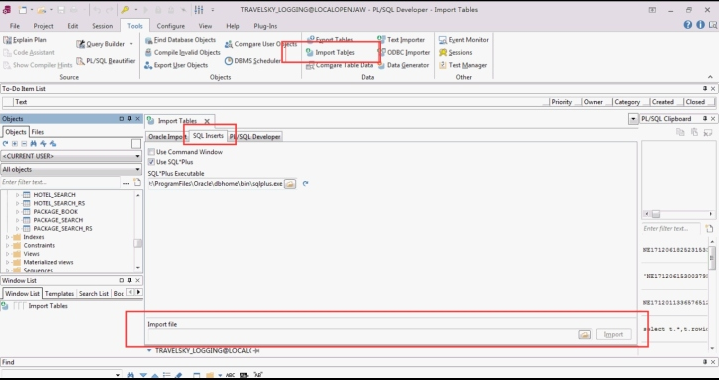Click the Objects filter text field
Viewport: 723px width, 384px height.
coord(61,183)
